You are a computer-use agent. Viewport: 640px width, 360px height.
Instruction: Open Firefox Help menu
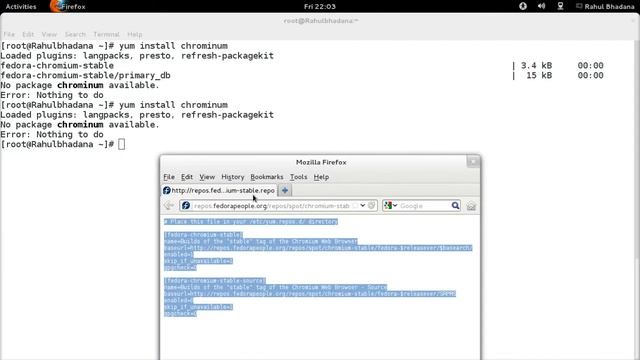coord(321,177)
